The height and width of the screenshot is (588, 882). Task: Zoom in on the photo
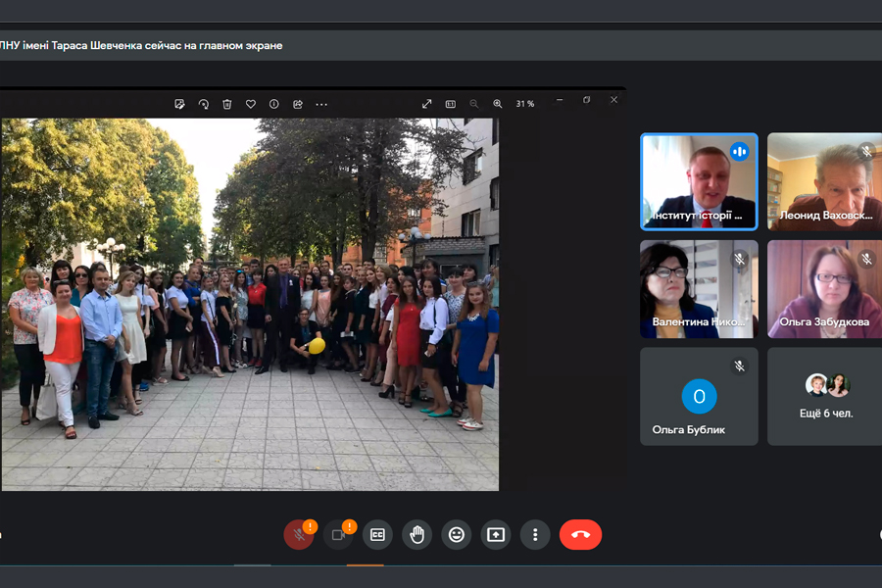(x=497, y=104)
